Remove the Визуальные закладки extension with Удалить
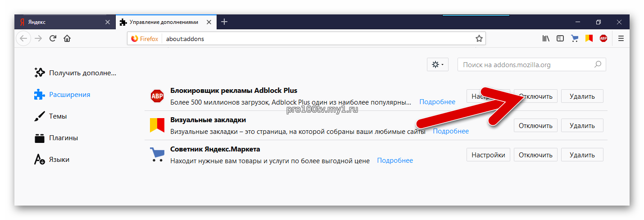The image size is (644, 220). click(582, 126)
